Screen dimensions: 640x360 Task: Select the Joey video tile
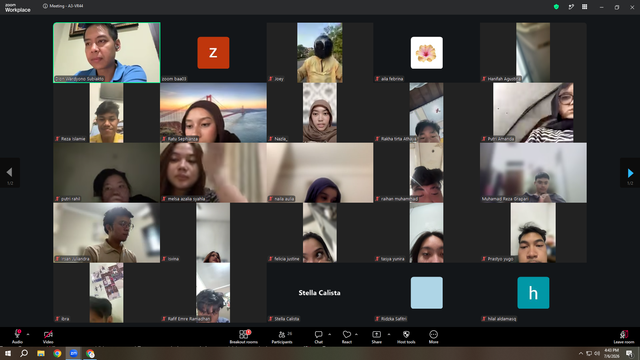(320, 53)
